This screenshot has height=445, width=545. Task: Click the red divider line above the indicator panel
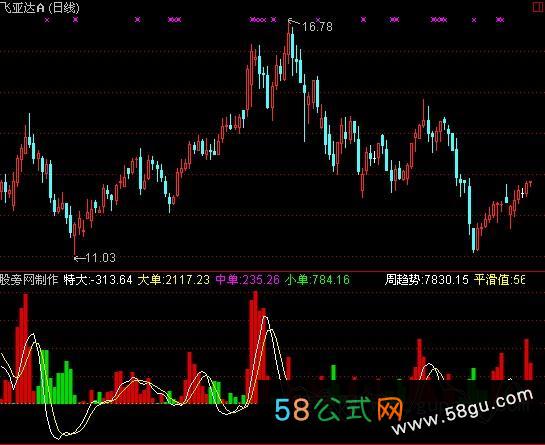[x=272, y=270]
